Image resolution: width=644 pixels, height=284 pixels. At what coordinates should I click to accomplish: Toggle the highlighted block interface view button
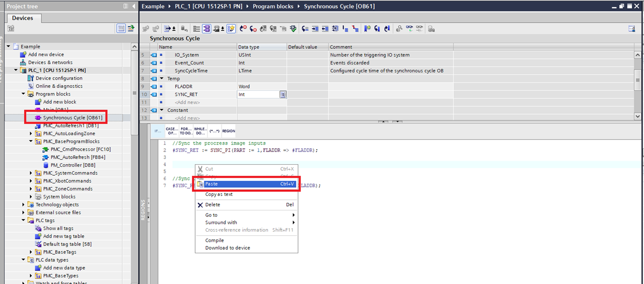tap(206, 29)
